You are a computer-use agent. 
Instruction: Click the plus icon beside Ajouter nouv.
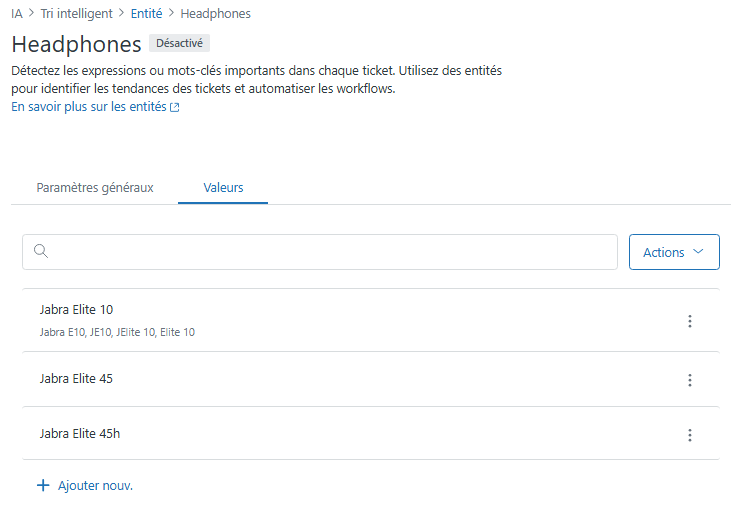43,485
